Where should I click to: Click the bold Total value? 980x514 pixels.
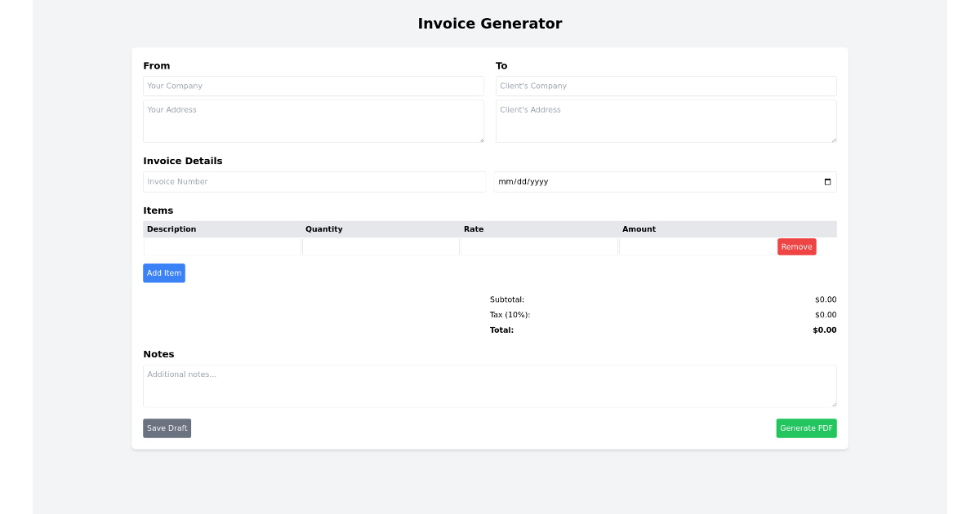coord(825,330)
